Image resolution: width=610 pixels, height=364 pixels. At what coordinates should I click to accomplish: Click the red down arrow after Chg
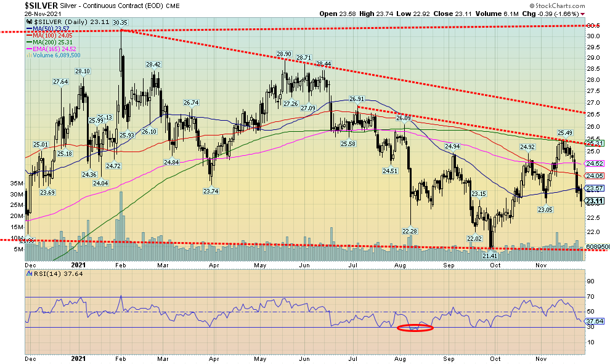point(583,14)
